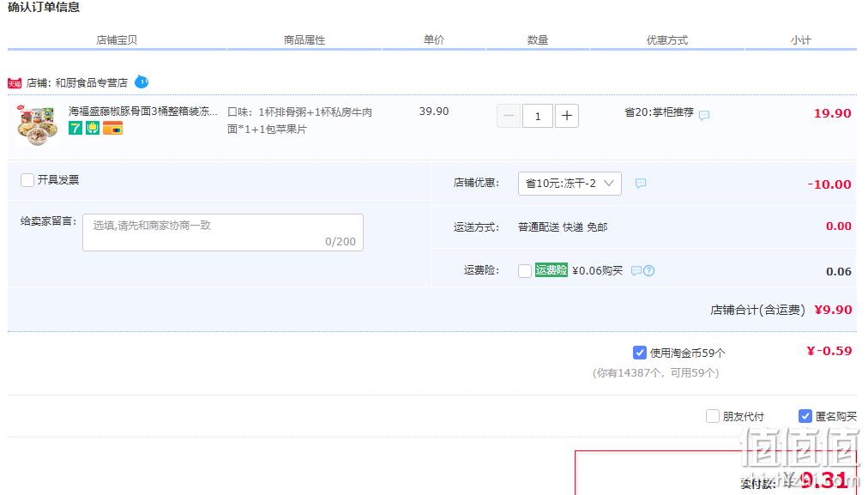Open product link 海福盛藤椒豚骨面3桶整箱装冻
This screenshot has width=868, height=495.
tap(143, 112)
